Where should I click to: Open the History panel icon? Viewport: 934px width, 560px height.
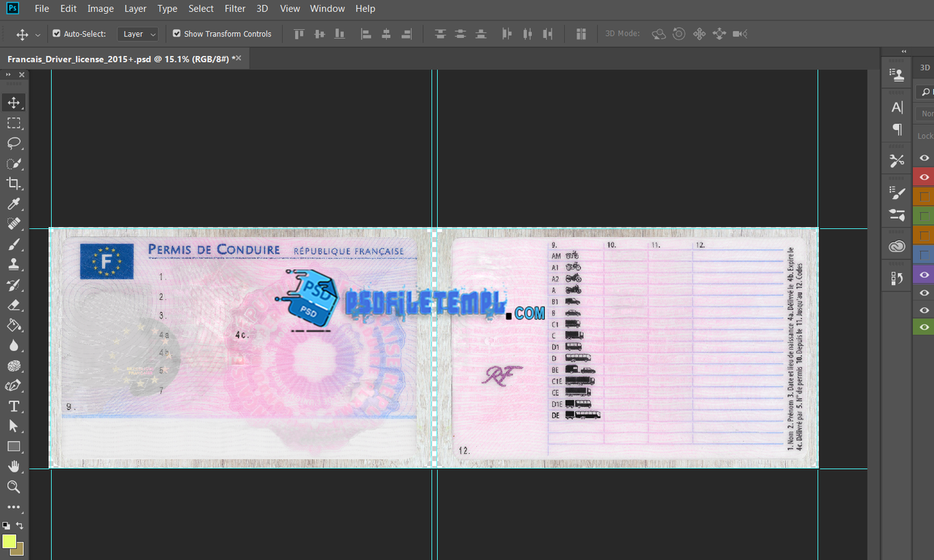[897, 278]
